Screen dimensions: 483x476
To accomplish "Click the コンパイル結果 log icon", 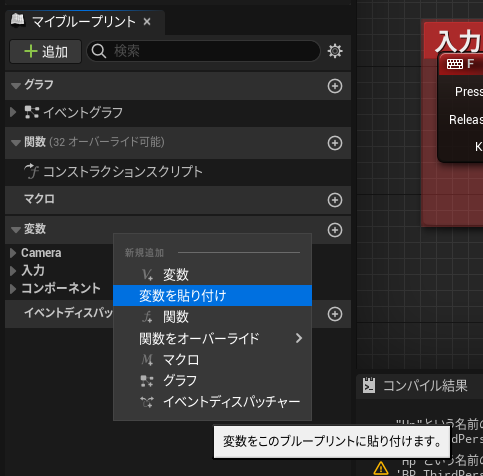I will [369, 385].
